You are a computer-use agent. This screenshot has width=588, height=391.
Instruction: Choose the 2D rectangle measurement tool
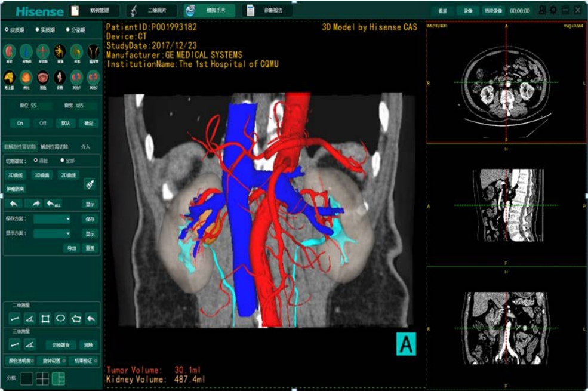[45, 318]
